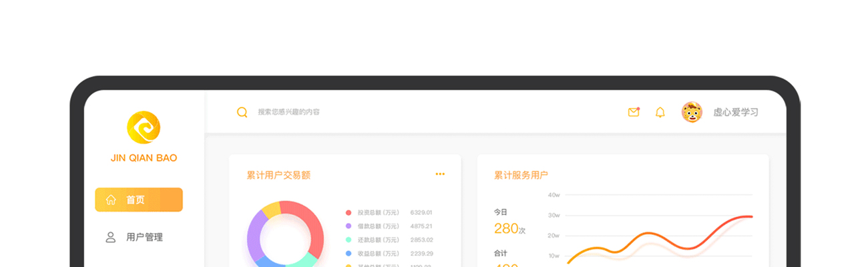868x267 pixels.
Task: Click username 虚心爱学习
Action: pyautogui.click(x=736, y=112)
